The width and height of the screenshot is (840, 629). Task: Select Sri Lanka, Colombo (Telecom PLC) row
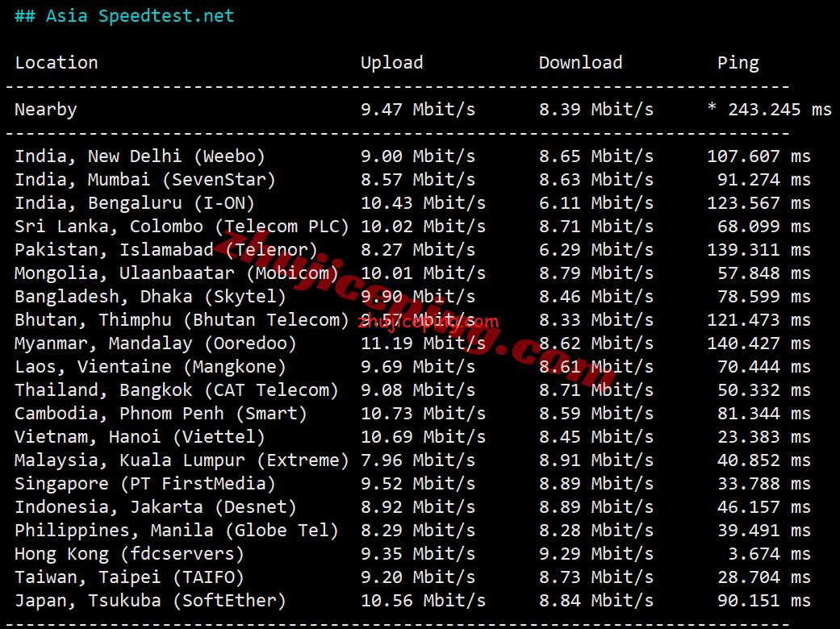[182, 227]
